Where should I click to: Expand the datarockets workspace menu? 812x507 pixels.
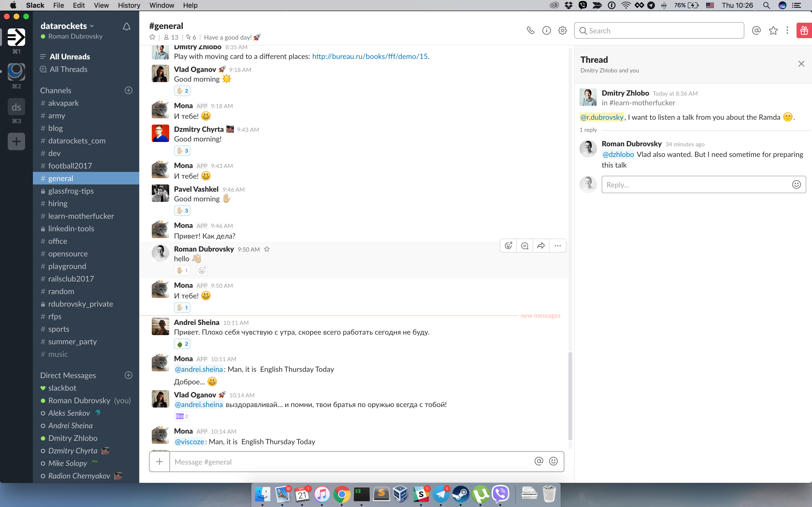pos(67,26)
